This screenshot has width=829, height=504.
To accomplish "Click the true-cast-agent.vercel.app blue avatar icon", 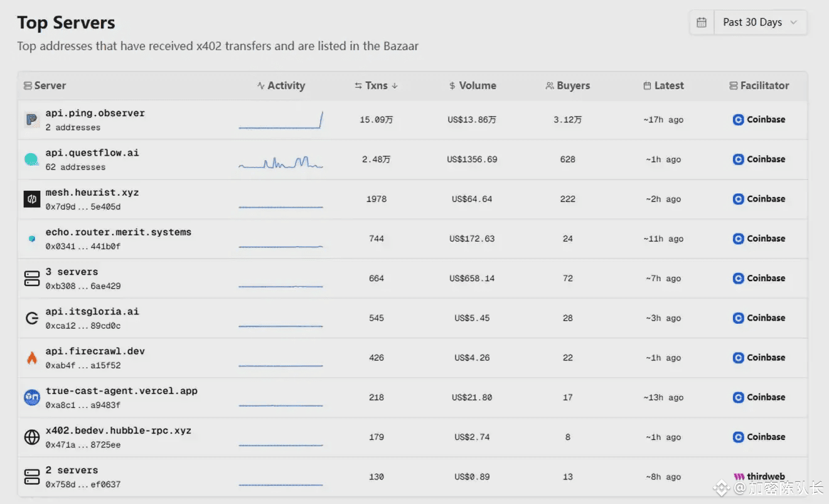I will (31, 397).
